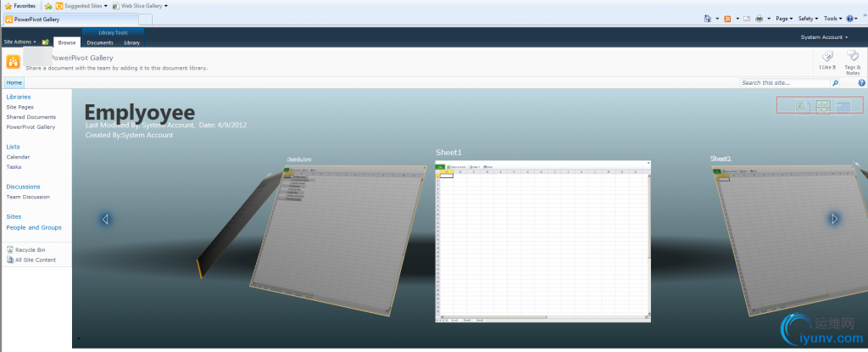Open the Tools menu
The width and height of the screenshot is (868, 352).
click(832, 19)
